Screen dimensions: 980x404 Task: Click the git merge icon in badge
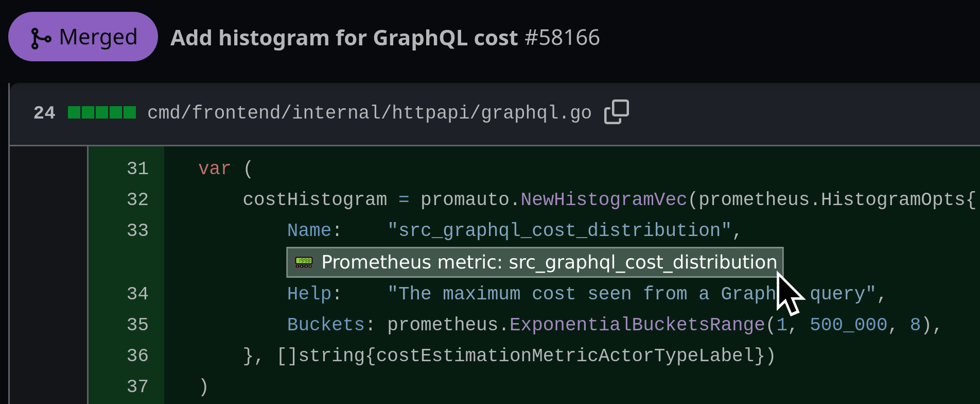[41, 38]
